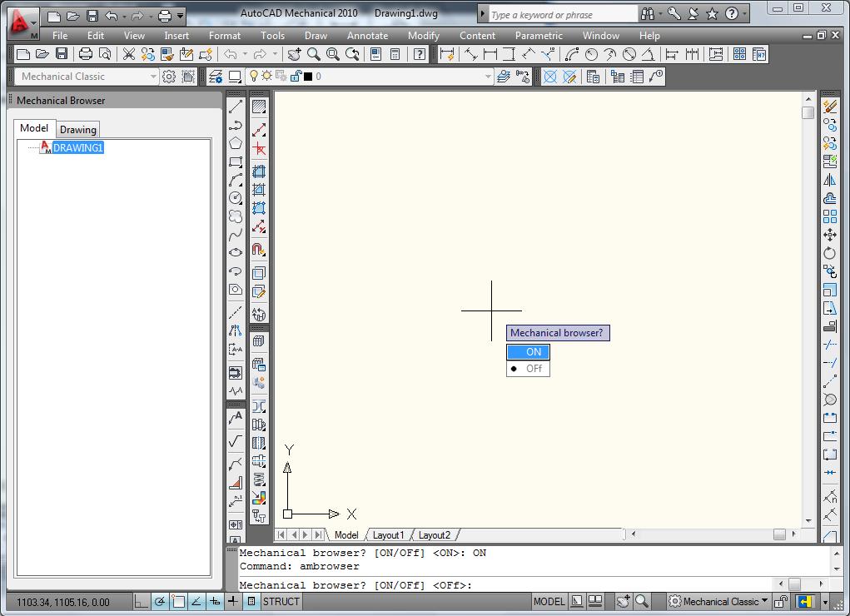Click the Mirror tool in Modify toolbar
Viewport: 850px width, 616px height.
click(x=829, y=180)
